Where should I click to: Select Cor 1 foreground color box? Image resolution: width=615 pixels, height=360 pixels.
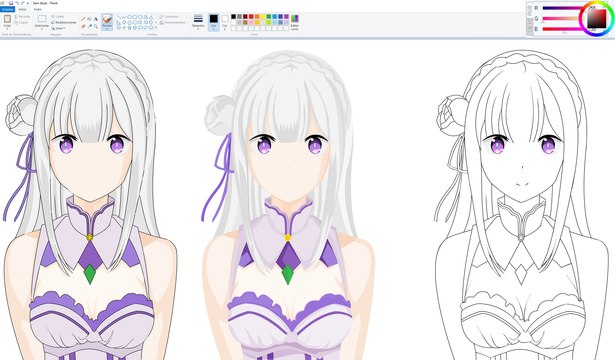[213, 22]
